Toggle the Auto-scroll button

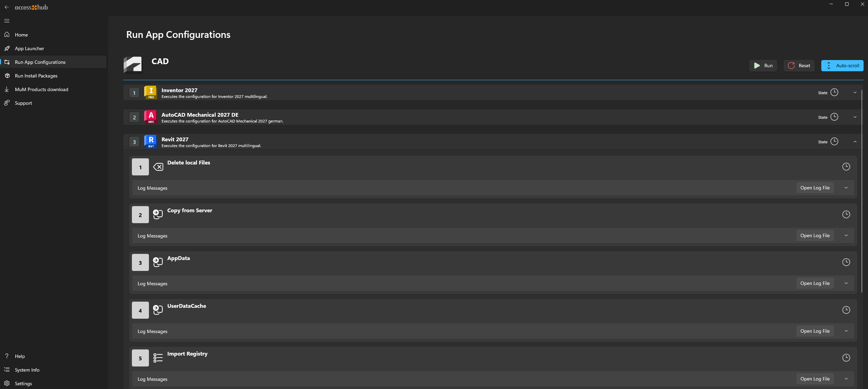(842, 66)
